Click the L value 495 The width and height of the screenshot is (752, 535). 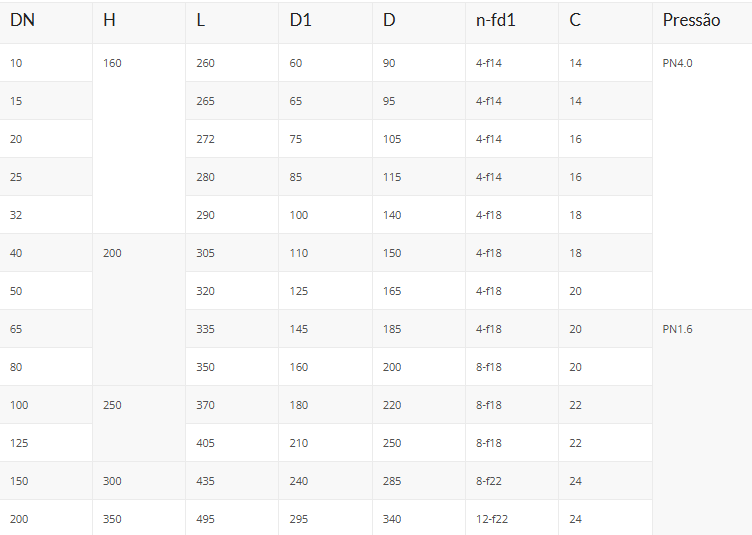pyautogui.click(x=205, y=519)
